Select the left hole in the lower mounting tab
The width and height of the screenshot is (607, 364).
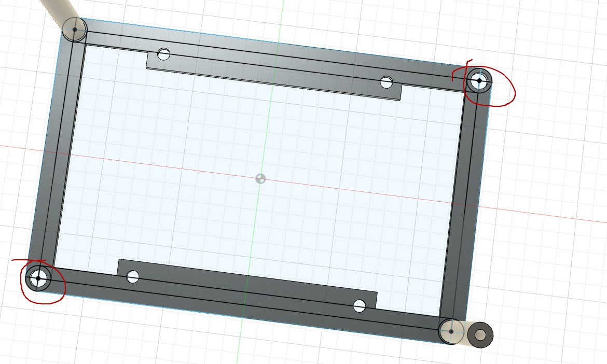click(133, 277)
